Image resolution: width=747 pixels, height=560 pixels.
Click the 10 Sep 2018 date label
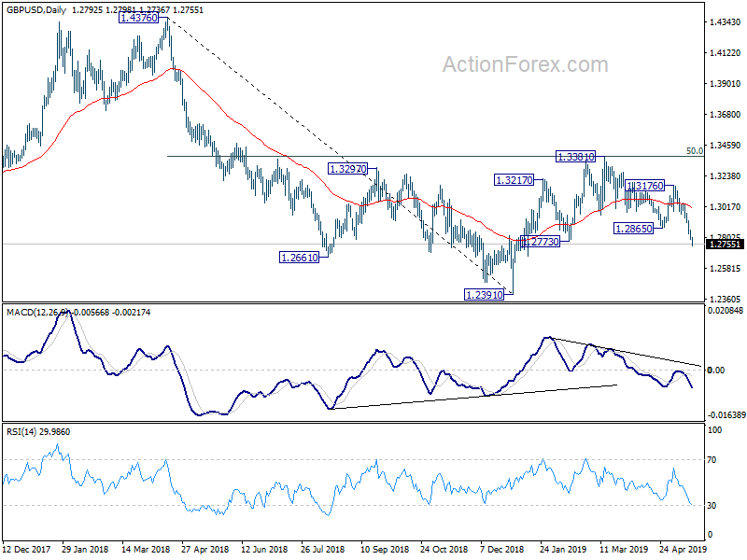pos(385,549)
